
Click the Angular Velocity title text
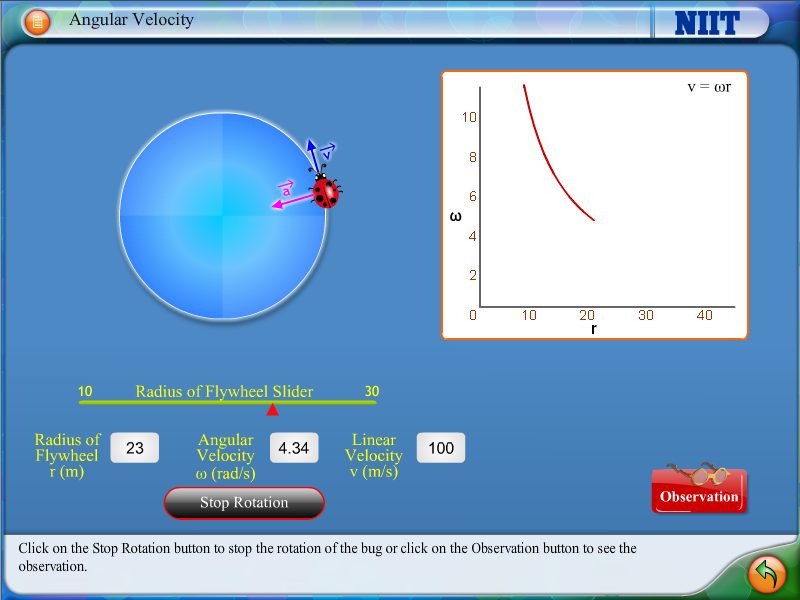coord(131,20)
